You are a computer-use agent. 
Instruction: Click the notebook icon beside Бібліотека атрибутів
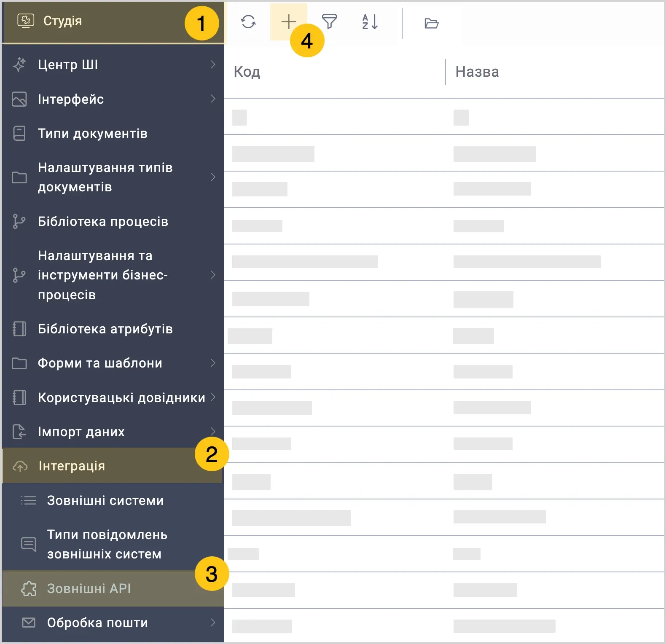pyautogui.click(x=19, y=329)
